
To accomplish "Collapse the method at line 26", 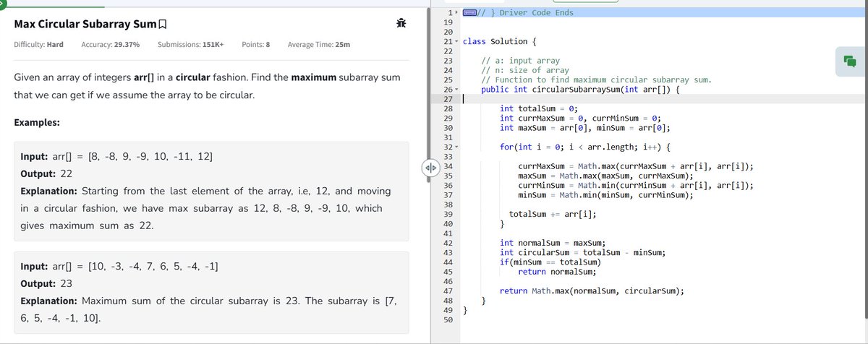I will [x=456, y=89].
